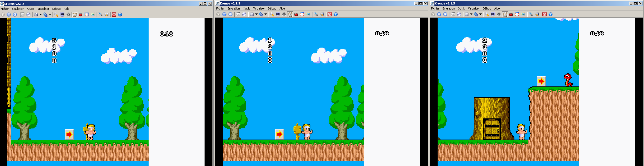This screenshot has width=644, height=166.
Task: Open CD-ROM icon in score 5100 window
Action: pyautogui.click(x=29, y=15)
